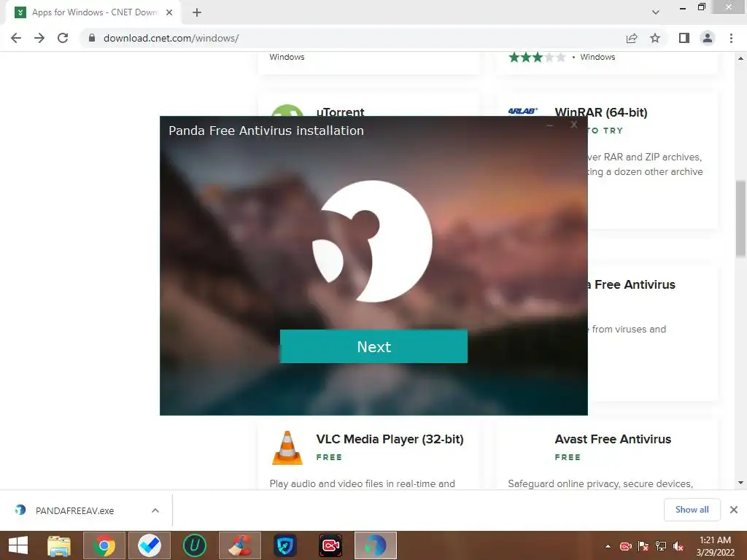The height and width of the screenshot is (560, 747).
Task: Open Chrome three-dot menu
Action: tap(731, 38)
